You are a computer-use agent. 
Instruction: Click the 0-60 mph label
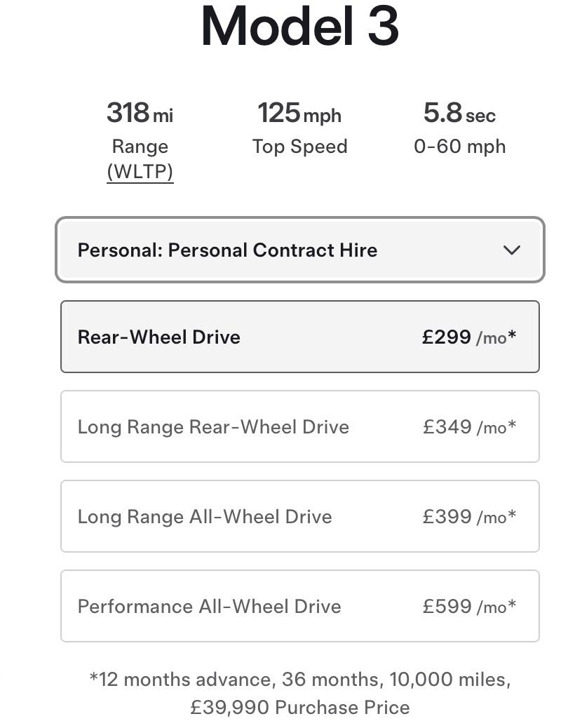pyautogui.click(x=459, y=147)
